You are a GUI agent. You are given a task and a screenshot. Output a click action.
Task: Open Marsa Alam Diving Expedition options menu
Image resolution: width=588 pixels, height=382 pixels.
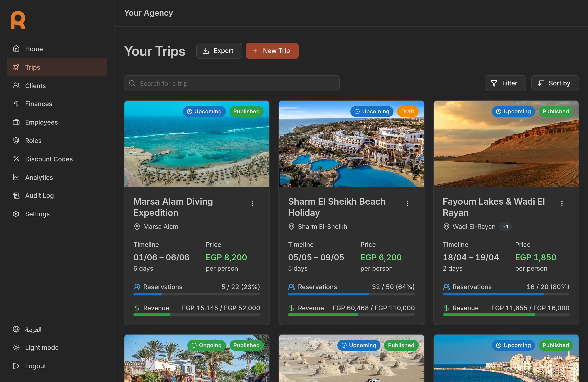[252, 203]
